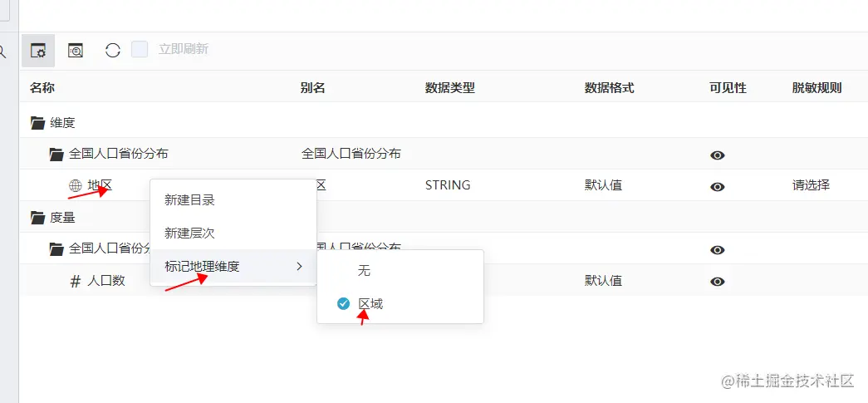This screenshot has width=868, height=403.
Task: Collapse the 度量 folder
Action: pos(37,218)
